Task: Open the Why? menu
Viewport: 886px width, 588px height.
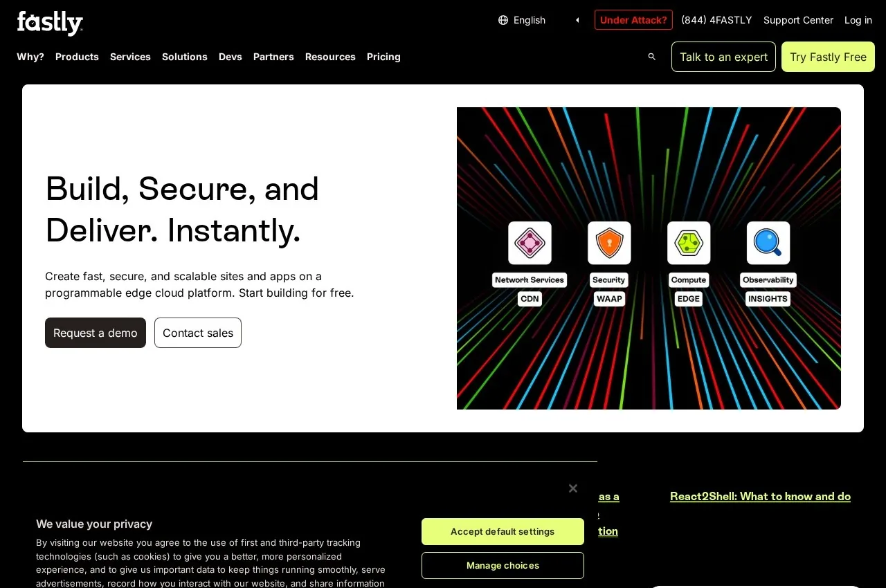Action: point(30,57)
